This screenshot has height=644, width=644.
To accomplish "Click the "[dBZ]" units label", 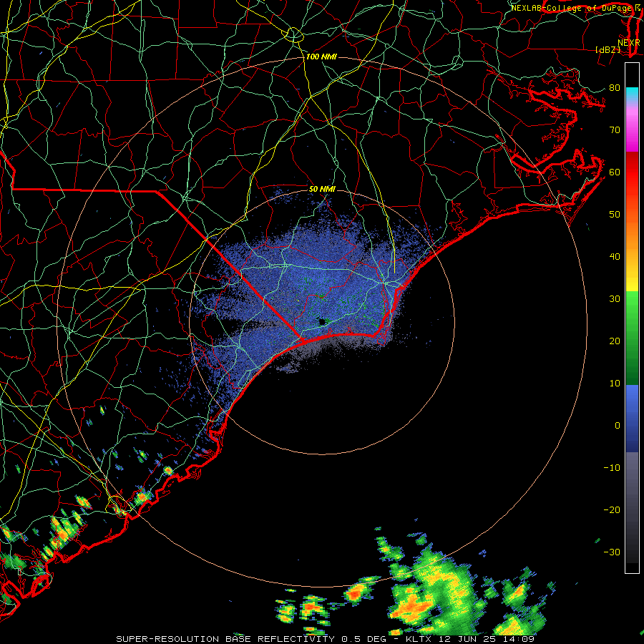I will (608, 49).
